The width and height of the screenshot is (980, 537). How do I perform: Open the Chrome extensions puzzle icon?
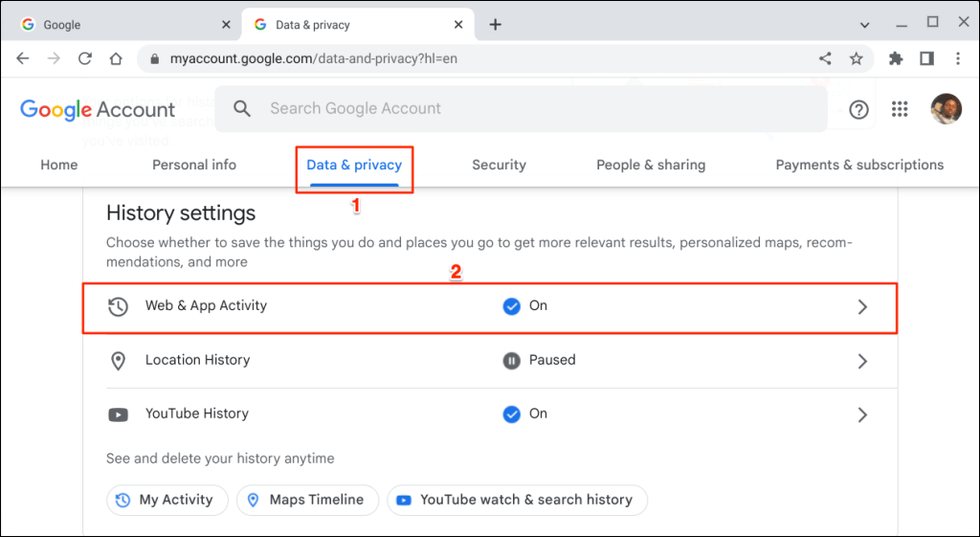[896, 58]
